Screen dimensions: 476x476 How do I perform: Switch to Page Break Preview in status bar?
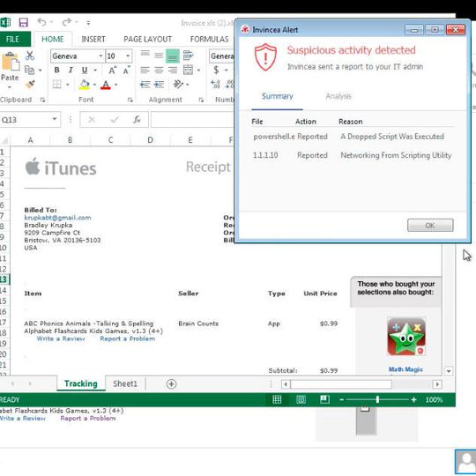click(324, 399)
